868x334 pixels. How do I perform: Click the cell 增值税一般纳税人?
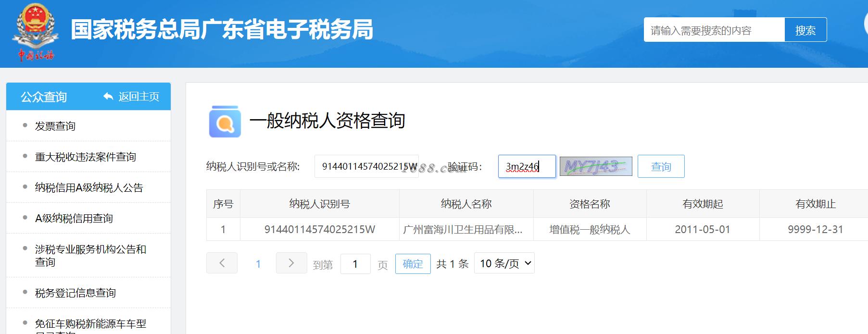(590, 229)
